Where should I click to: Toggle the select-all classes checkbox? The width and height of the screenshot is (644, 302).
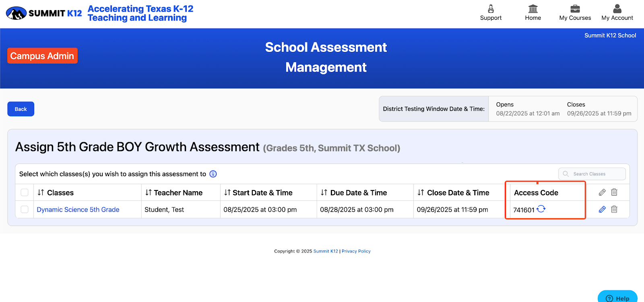(25, 192)
